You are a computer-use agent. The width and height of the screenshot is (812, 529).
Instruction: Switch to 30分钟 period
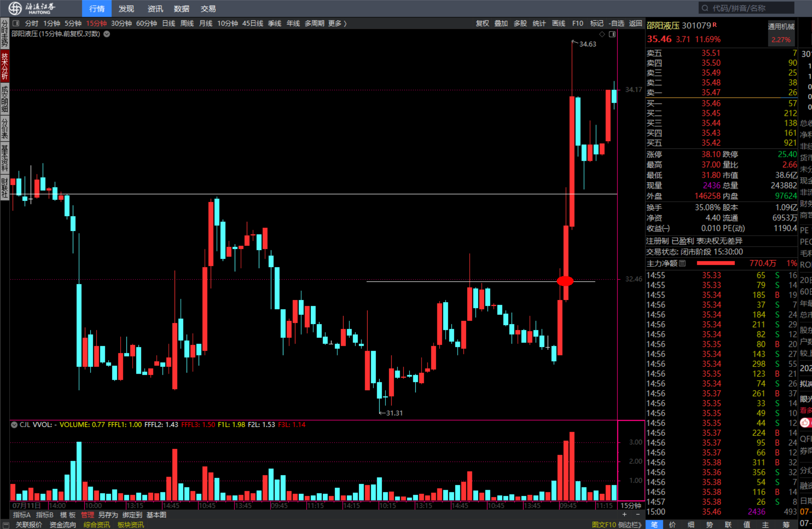pyautogui.click(x=121, y=23)
